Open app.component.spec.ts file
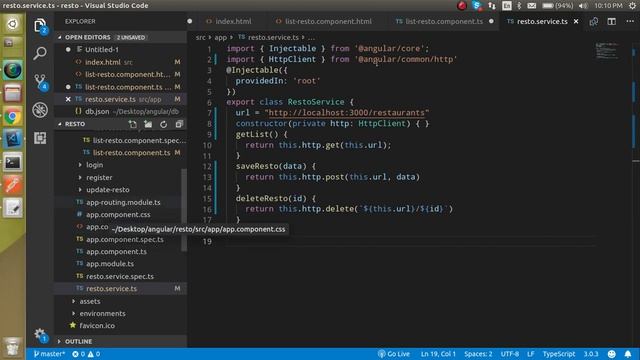This screenshot has width=640, height=360. click(124, 239)
